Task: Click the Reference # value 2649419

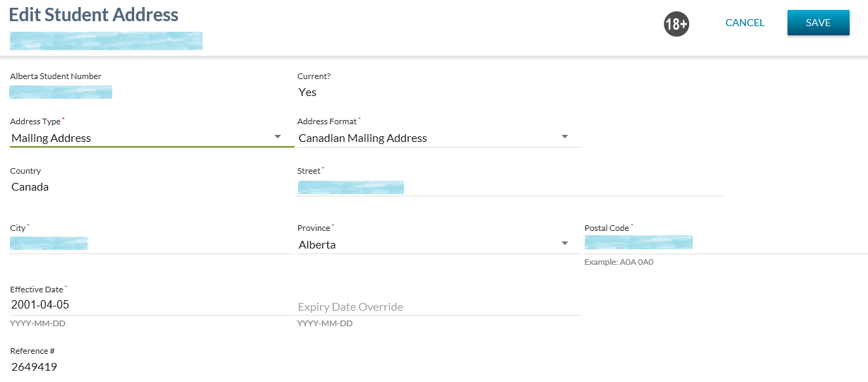Action: click(35, 367)
